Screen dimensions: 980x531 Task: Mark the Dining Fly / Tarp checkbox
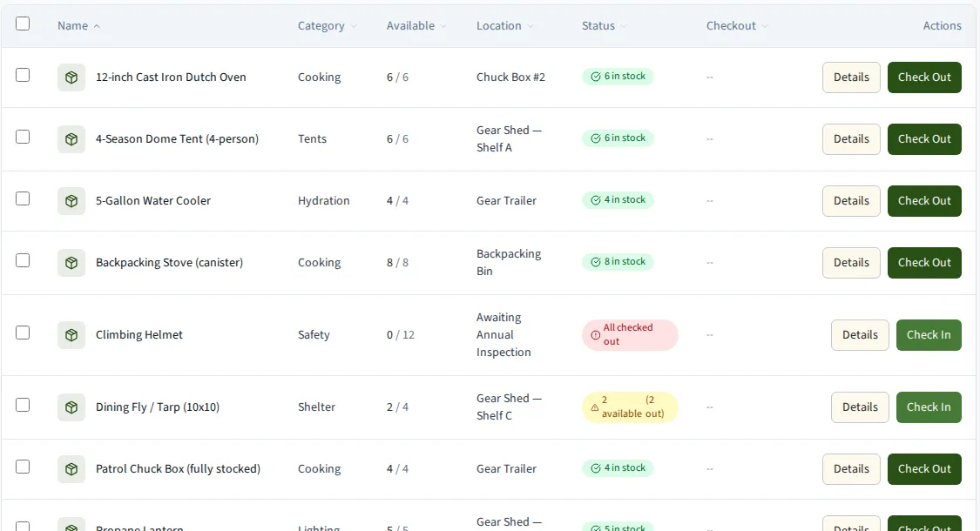click(x=23, y=405)
